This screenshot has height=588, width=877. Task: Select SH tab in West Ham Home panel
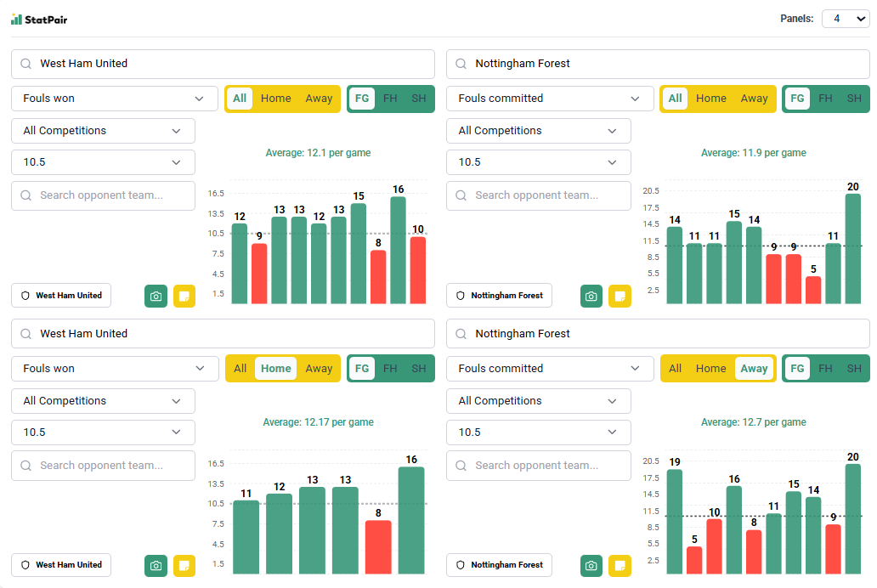click(x=419, y=369)
